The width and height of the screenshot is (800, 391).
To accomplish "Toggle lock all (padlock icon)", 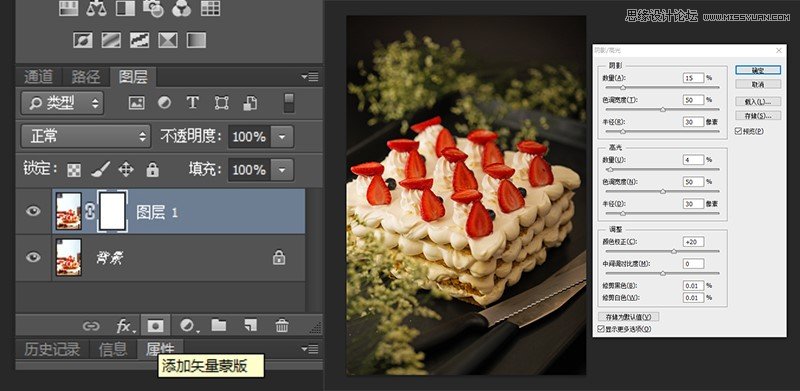I will [x=153, y=169].
